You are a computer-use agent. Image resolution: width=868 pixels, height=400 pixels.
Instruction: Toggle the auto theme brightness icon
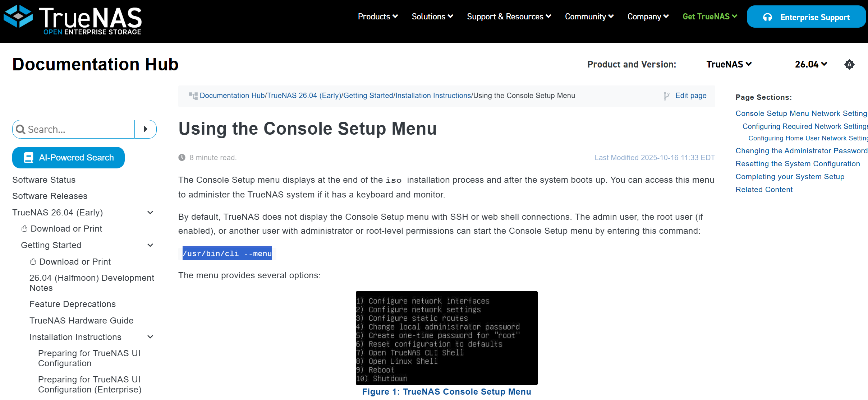849,65
